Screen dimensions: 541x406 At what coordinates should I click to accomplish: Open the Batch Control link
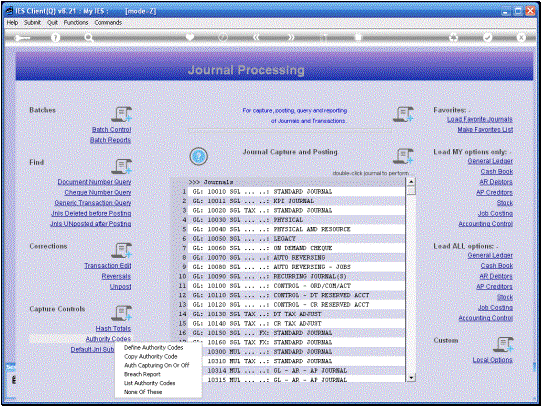pos(111,129)
